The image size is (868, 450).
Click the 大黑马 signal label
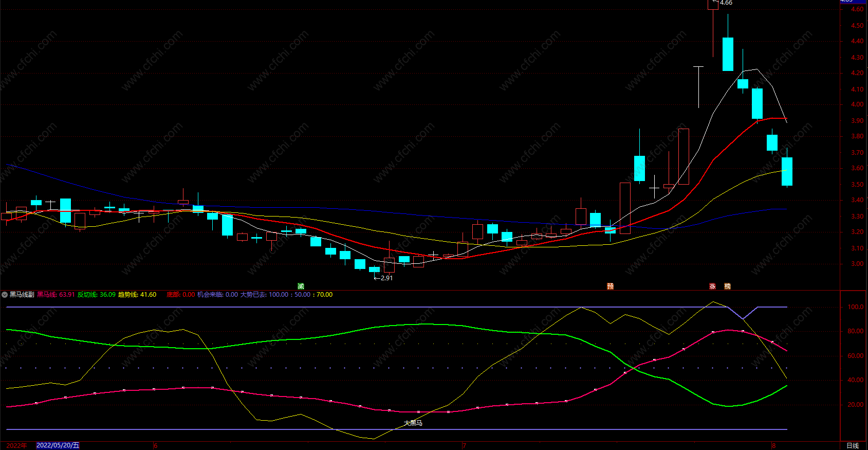pos(413,423)
